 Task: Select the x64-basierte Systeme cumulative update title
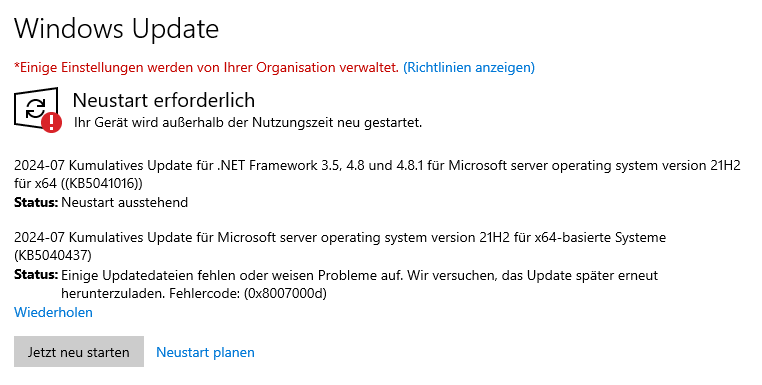pyautogui.click(x=340, y=246)
